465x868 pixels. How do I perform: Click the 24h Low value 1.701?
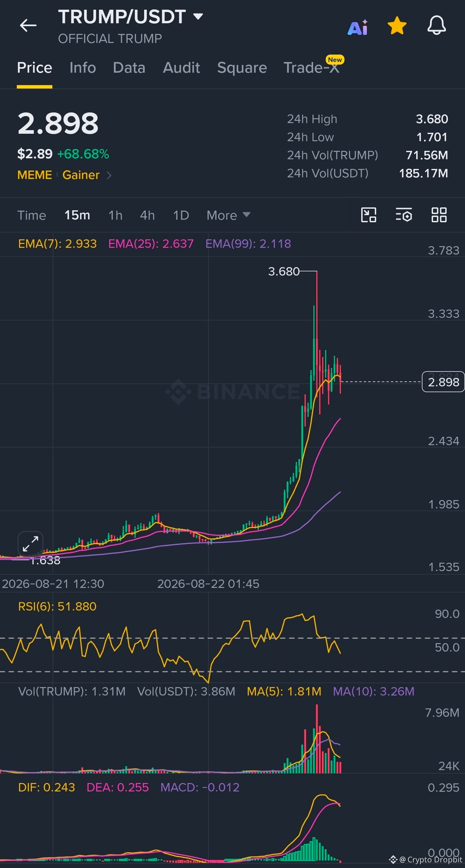[x=432, y=137]
